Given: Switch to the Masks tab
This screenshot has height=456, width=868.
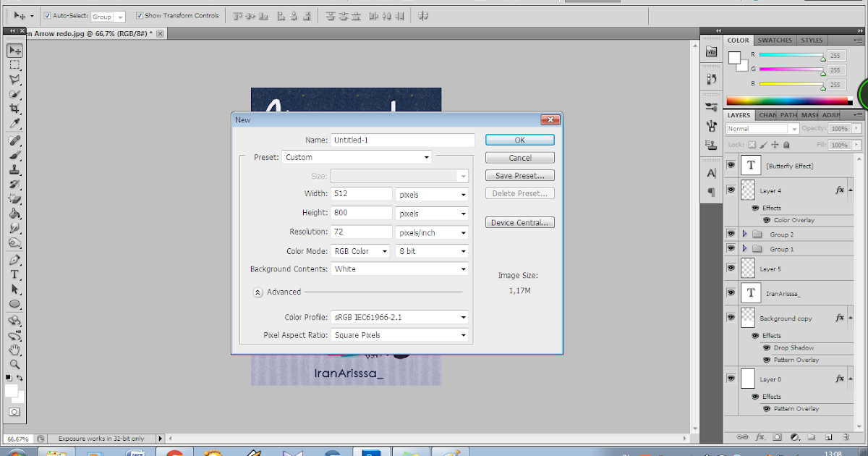Looking at the screenshot, I should click(809, 115).
